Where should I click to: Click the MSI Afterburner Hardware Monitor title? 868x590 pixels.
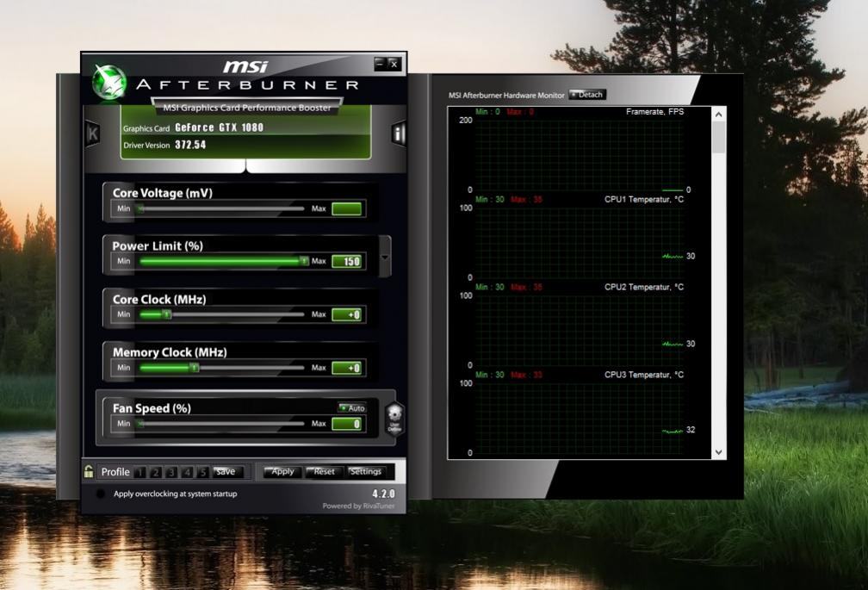coord(506,96)
